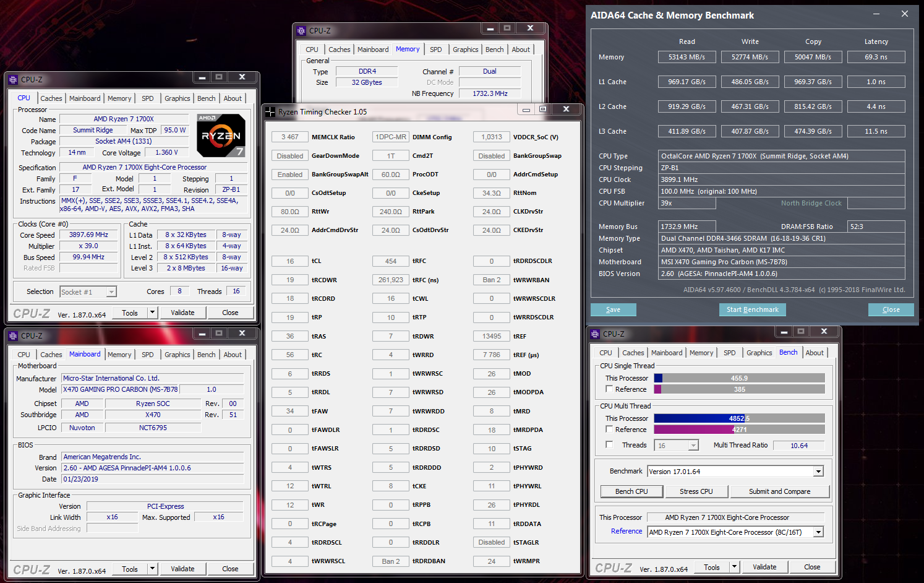The image size is (924, 583).
Task: Open the Socket #1 selection dropdown
Action: click(x=111, y=292)
